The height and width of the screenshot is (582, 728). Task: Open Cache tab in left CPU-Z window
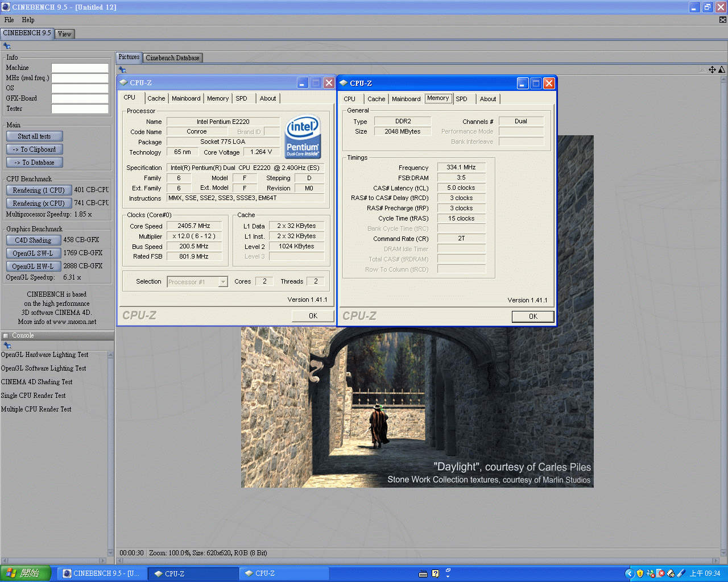point(156,98)
